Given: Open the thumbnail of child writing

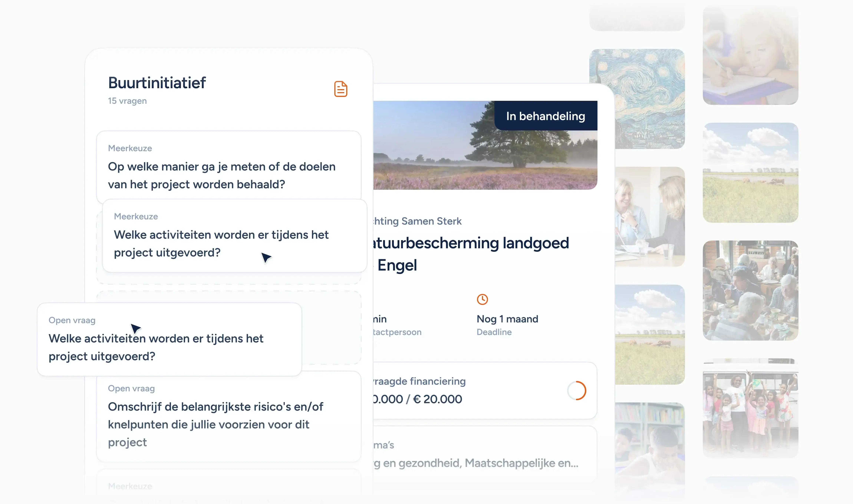Looking at the screenshot, I should pos(750,55).
